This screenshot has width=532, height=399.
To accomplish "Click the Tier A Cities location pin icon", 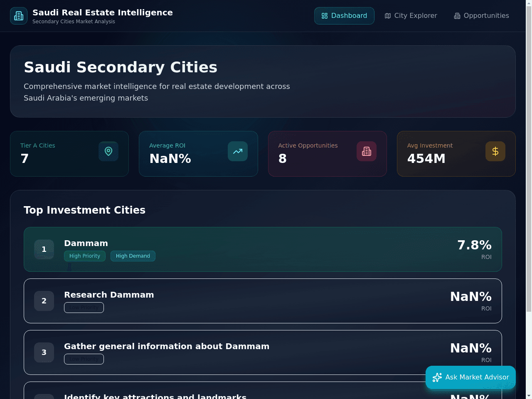I will pyautogui.click(x=108, y=151).
